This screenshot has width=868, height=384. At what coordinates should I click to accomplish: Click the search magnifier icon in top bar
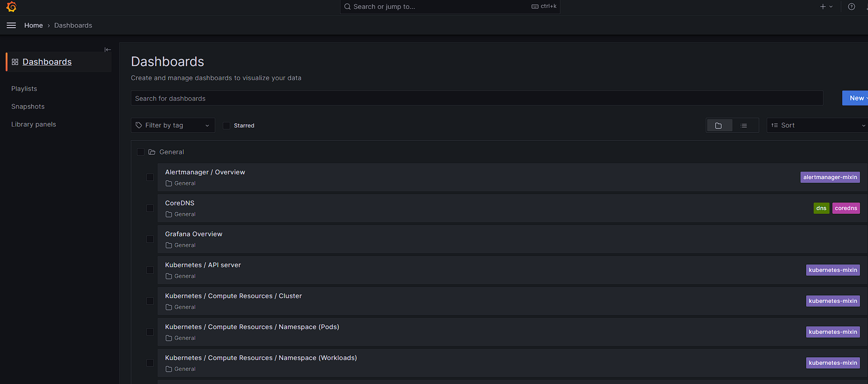point(347,7)
